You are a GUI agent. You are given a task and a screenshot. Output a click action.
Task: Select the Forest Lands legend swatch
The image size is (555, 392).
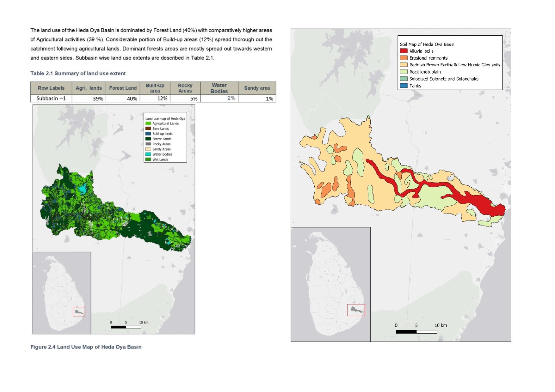click(148, 139)
